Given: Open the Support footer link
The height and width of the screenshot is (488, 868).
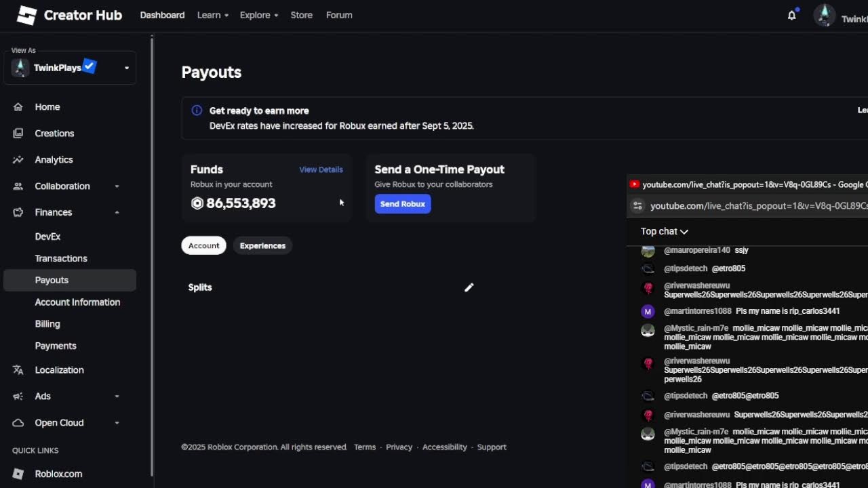Looking at the screenshot, I should pyautogui.click(x=492, y=447).
